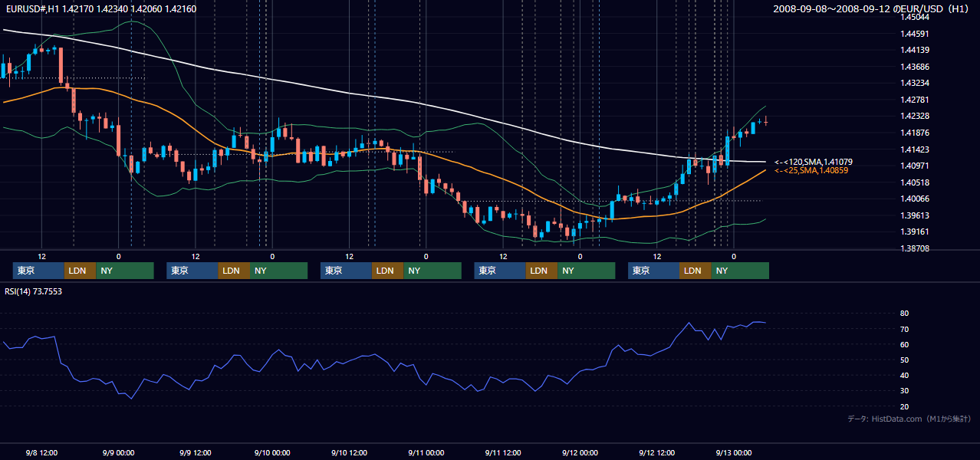The image size is (980, 460).
Task: Click the 9/11 00:00 time axis label
Action: point(426,452)
